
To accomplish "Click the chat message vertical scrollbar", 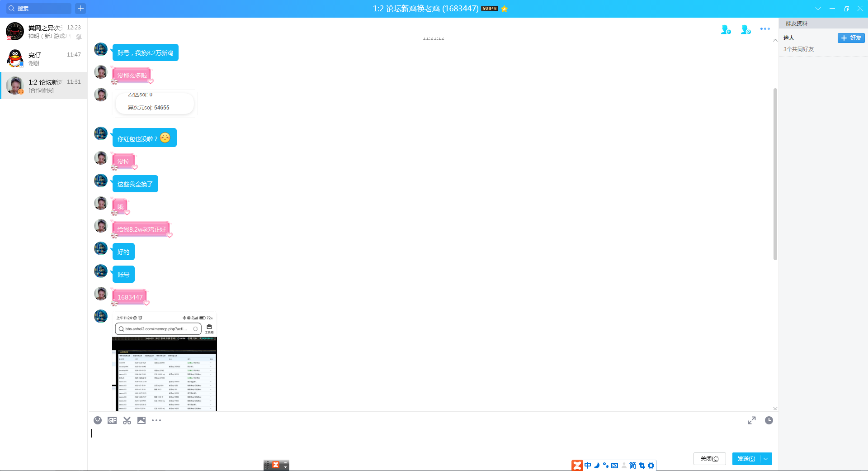I will coord(775,174).
